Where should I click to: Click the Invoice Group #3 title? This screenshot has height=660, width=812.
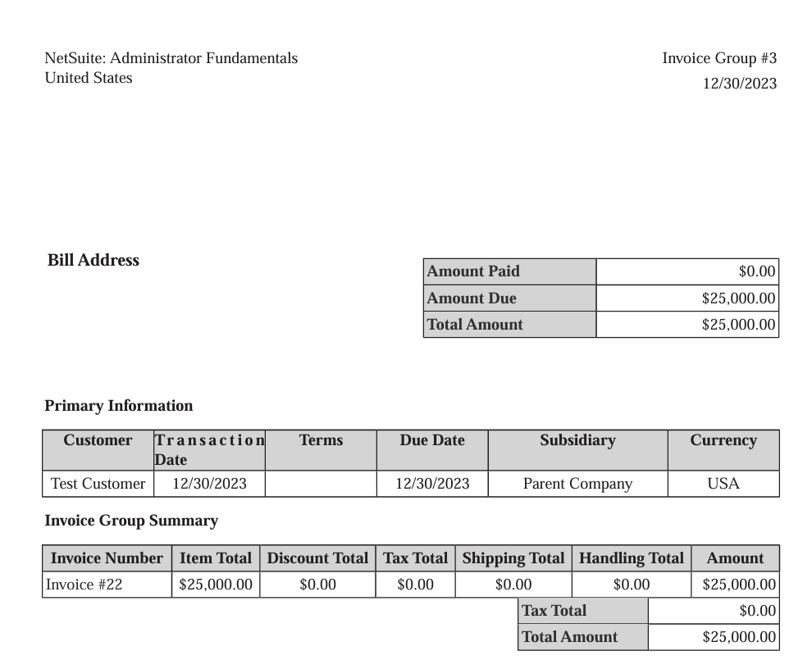point(718,58)
